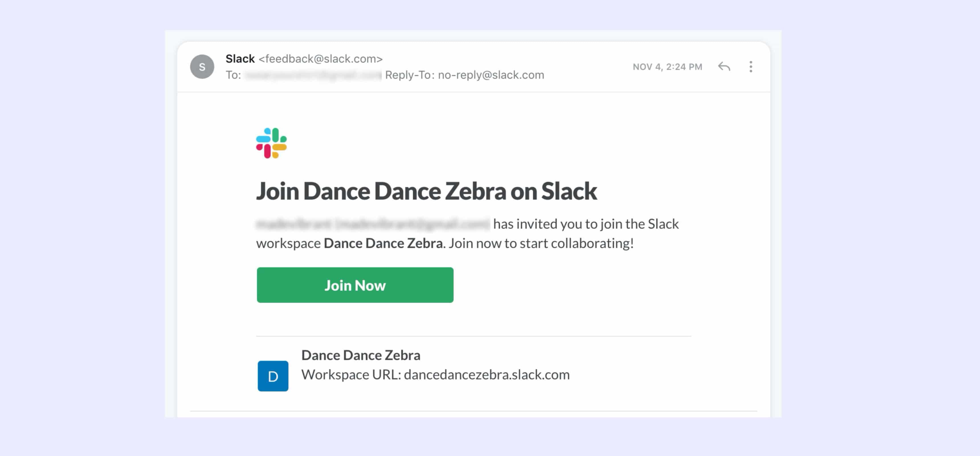Click the blurred recipient email after To:
This screenshot has height=456, width=980.
pyautogui.click(x=313, y=75)
